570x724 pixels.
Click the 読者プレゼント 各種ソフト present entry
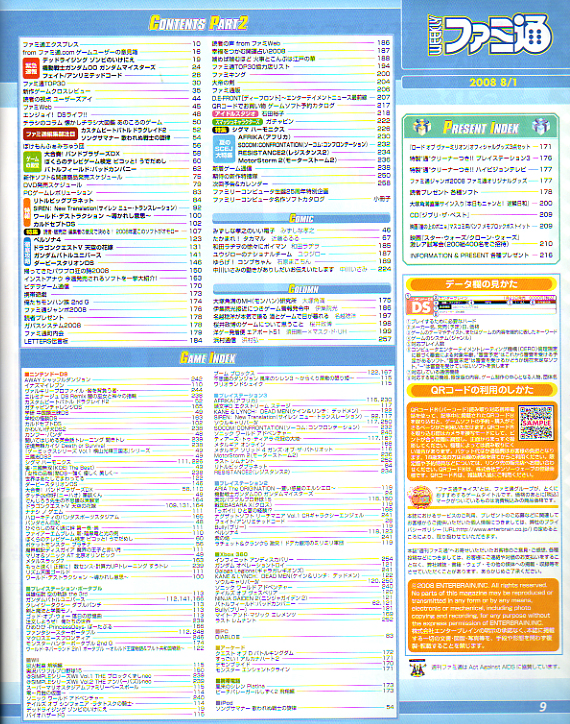click(481, 192)
